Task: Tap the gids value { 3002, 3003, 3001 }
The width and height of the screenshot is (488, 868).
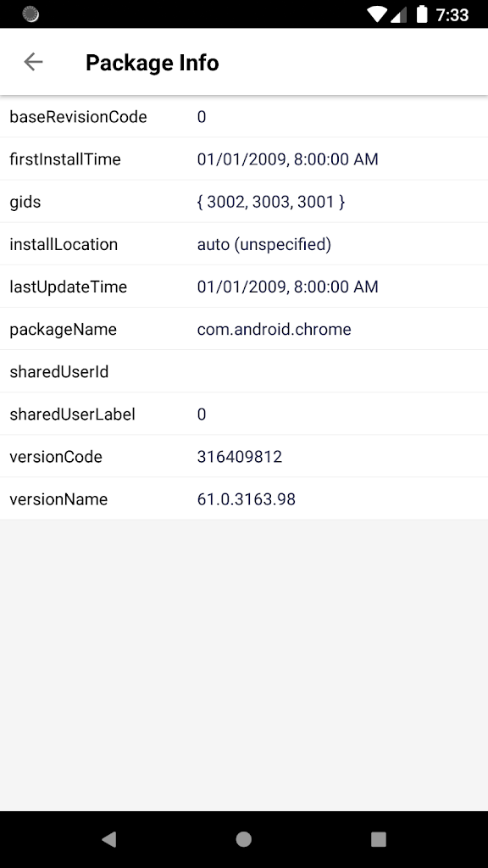Action: pyautogui.click(x=271, y=202)
